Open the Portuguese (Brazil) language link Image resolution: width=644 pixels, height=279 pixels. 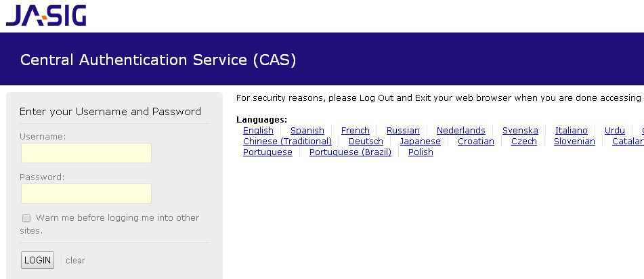click(350, 152)
